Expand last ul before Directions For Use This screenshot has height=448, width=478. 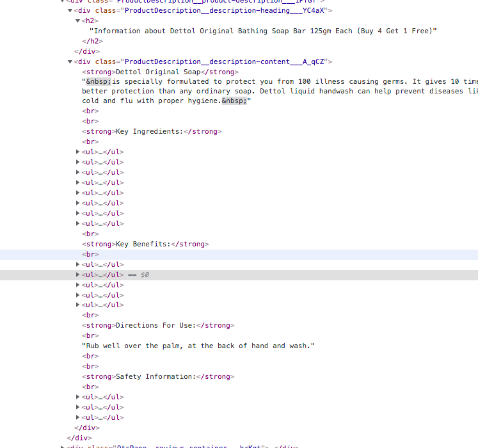pos(77,305)
